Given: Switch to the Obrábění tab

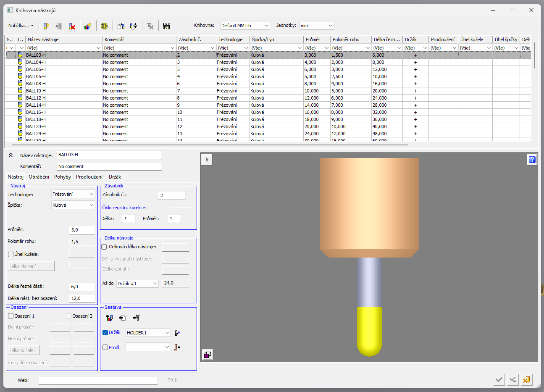Looking at the screenshot, I should click(x=39, y=177).
